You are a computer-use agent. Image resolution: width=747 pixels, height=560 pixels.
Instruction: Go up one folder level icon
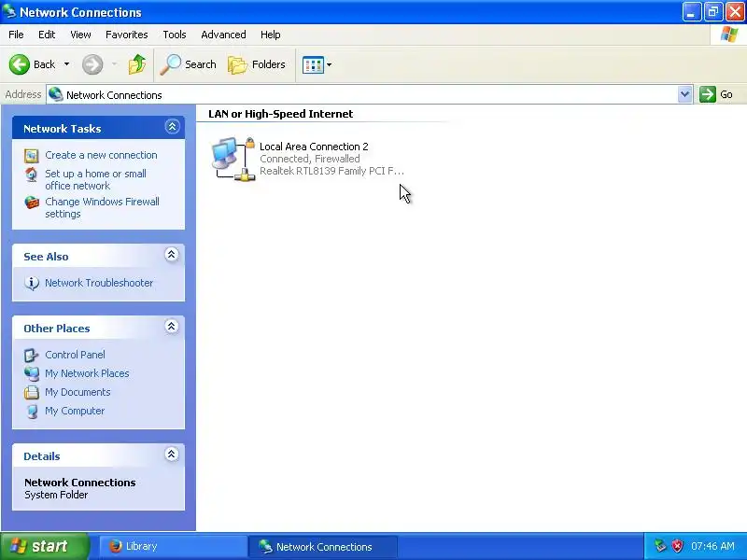(x=137, y=64)
